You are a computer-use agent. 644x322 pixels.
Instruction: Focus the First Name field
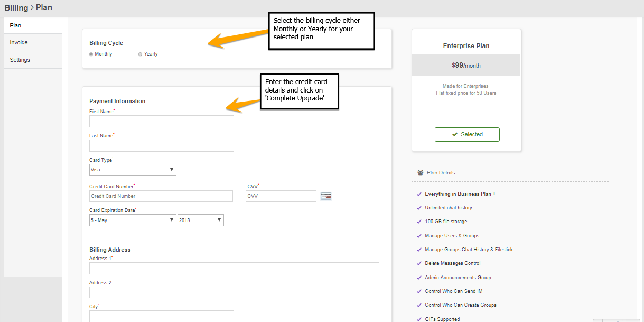pos(162,122)
